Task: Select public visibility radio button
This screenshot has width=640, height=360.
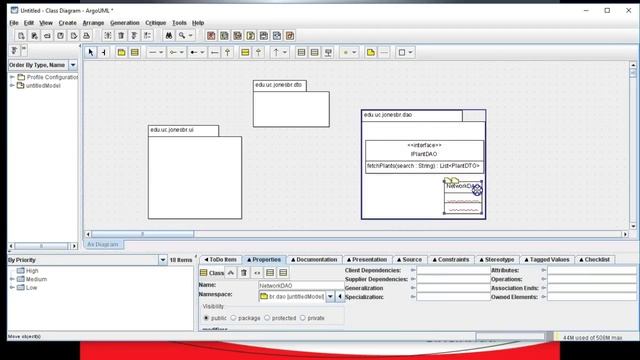Action: (x=206, y=318)
